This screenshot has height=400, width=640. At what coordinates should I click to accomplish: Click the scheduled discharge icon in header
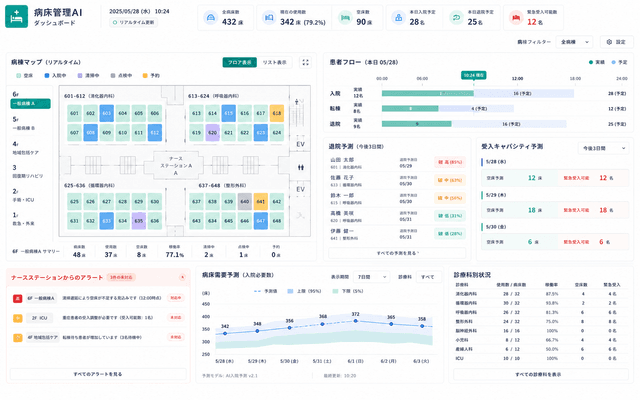coord(456,18)
